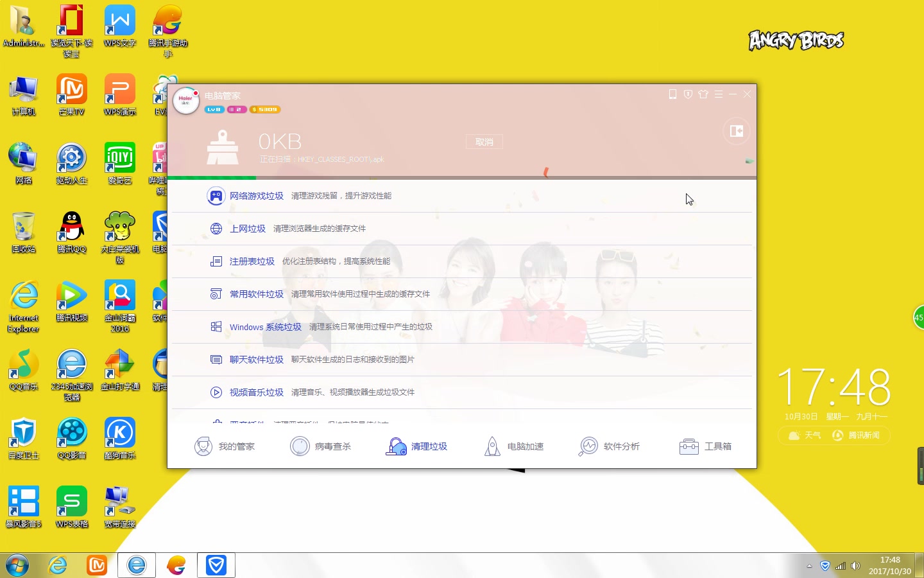This screenshot has width=924, height=578.
Task: Open the main menu hamburger icon
Action: point(719,94)
